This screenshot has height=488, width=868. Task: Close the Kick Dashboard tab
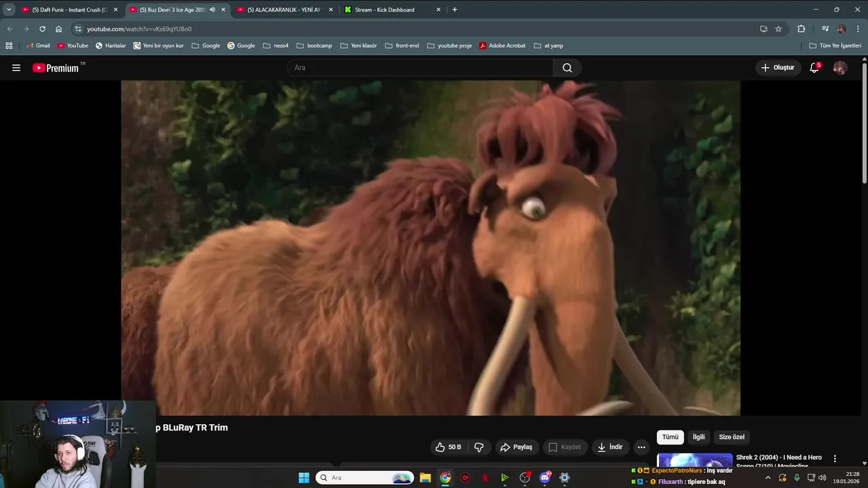[438, 9]
